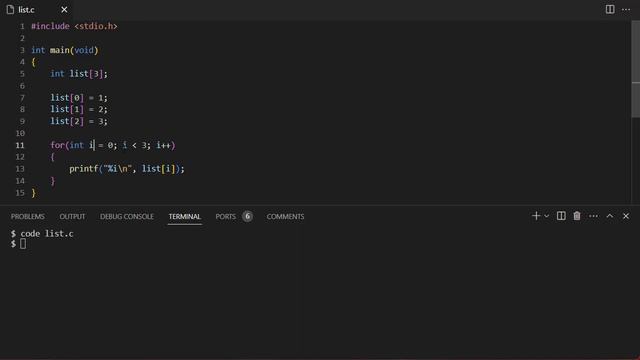
Task: Open the COMMENTS panel tab
Action: 285,216
